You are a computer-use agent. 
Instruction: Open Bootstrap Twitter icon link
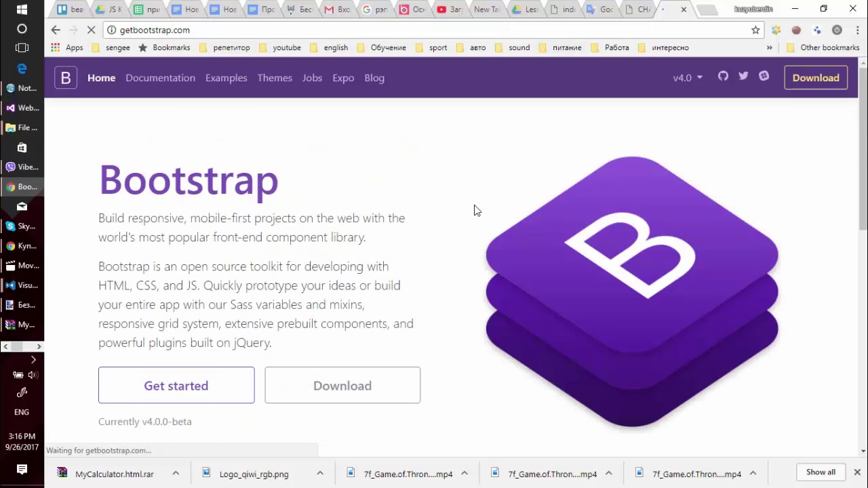point(743,76)
